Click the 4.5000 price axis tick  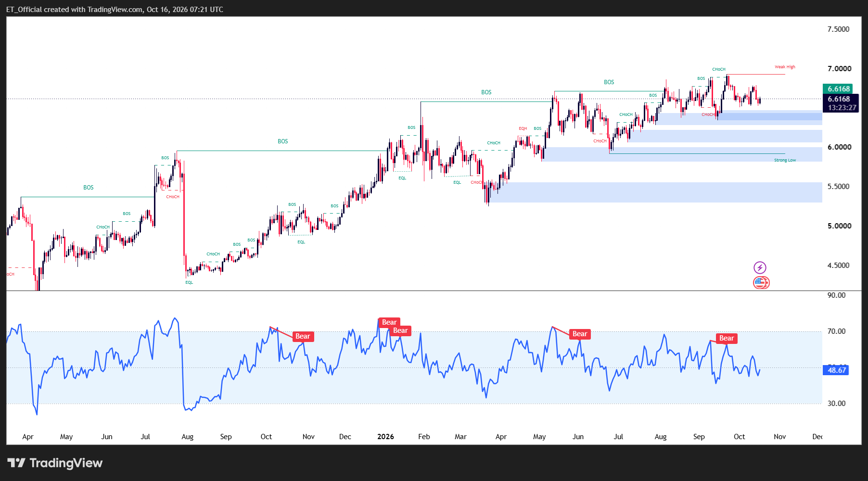coord(838,266)
